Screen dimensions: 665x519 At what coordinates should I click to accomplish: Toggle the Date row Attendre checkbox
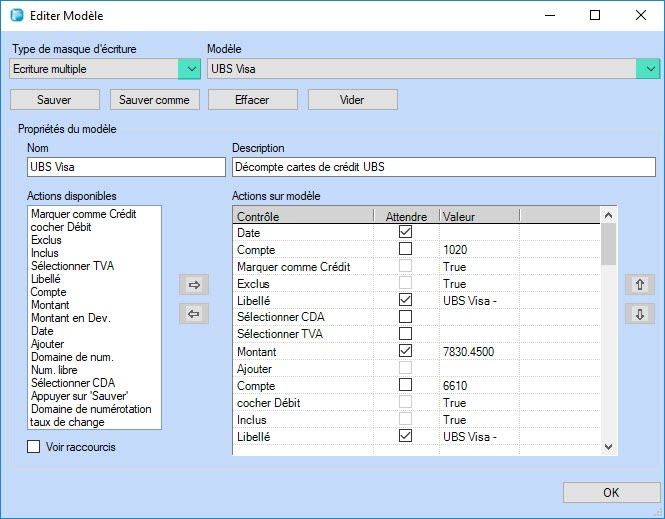coord(405,232)
